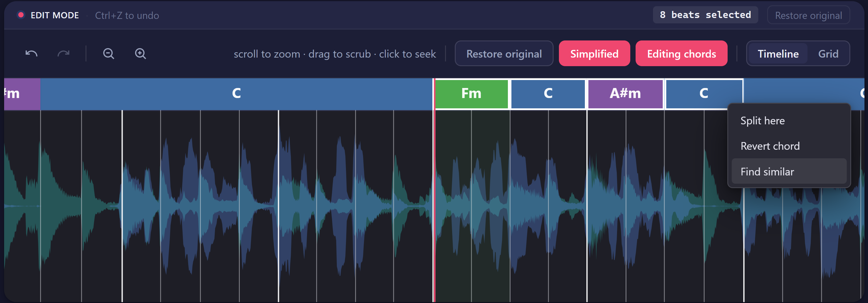Click the zoom out magnifier icon
This screenshot has width=868, height=303.
coord(109,54)
